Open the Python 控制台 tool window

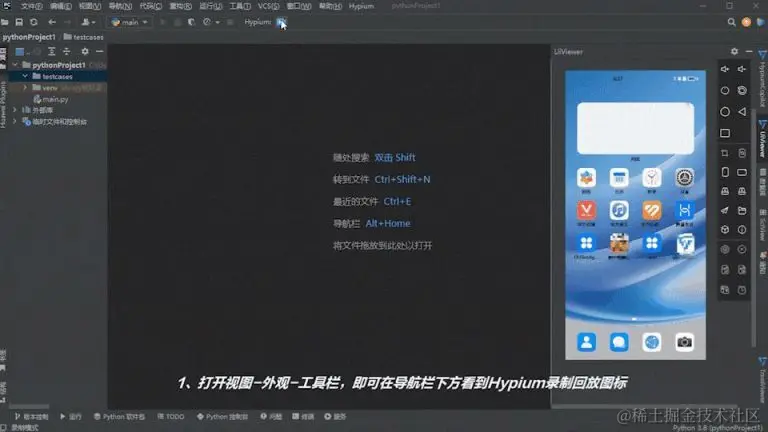pyautogui.click(x=222, y=417)
